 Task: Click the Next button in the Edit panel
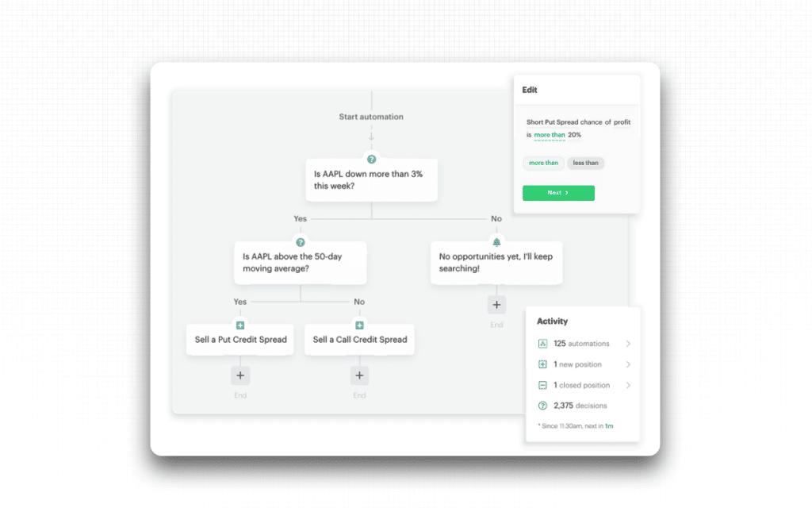559,193
